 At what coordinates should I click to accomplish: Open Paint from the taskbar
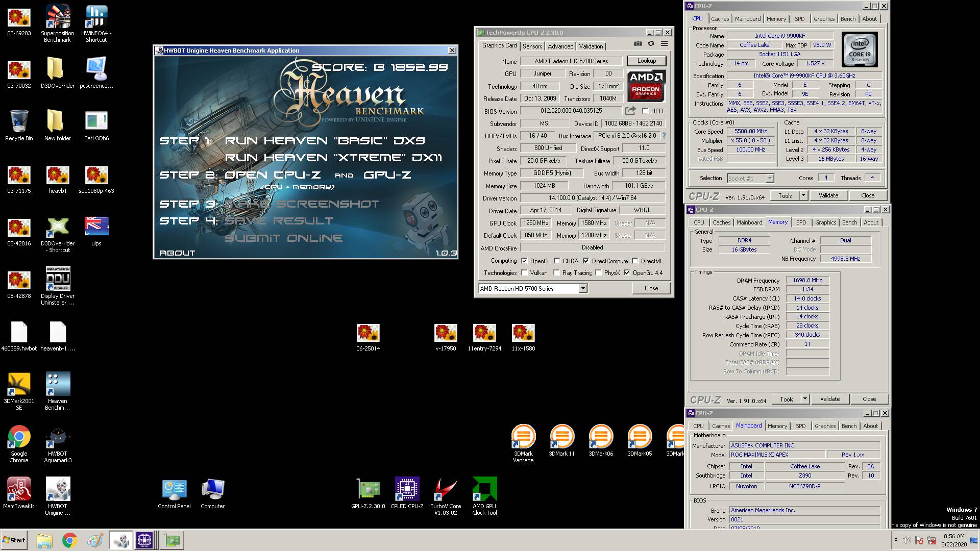pos(95,540)
